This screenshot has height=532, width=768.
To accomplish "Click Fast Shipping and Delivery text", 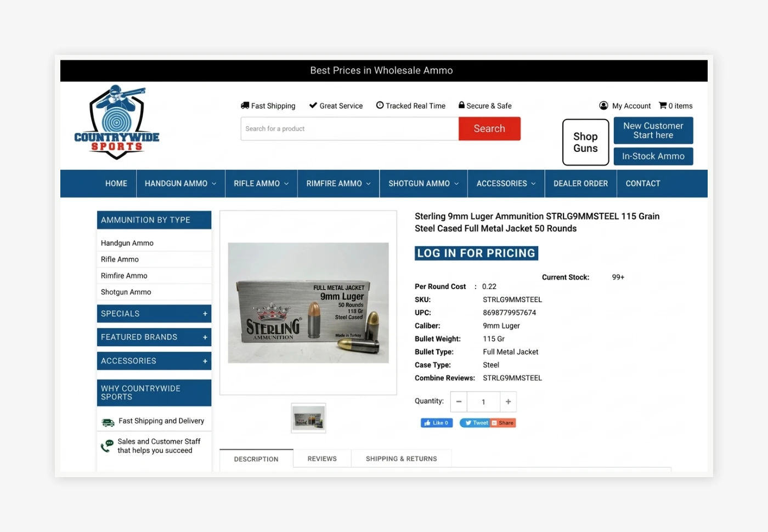I will 161,421.
